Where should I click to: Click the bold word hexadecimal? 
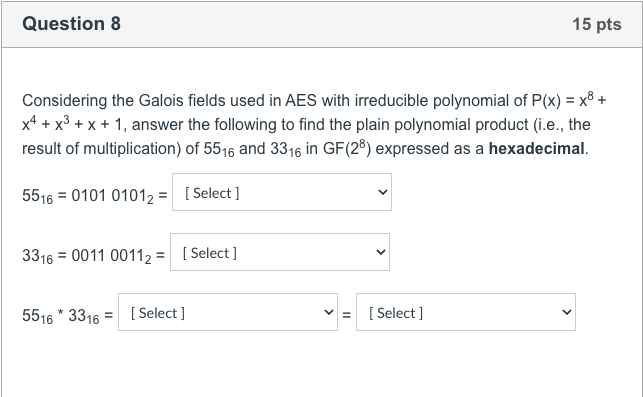[536, 148]
